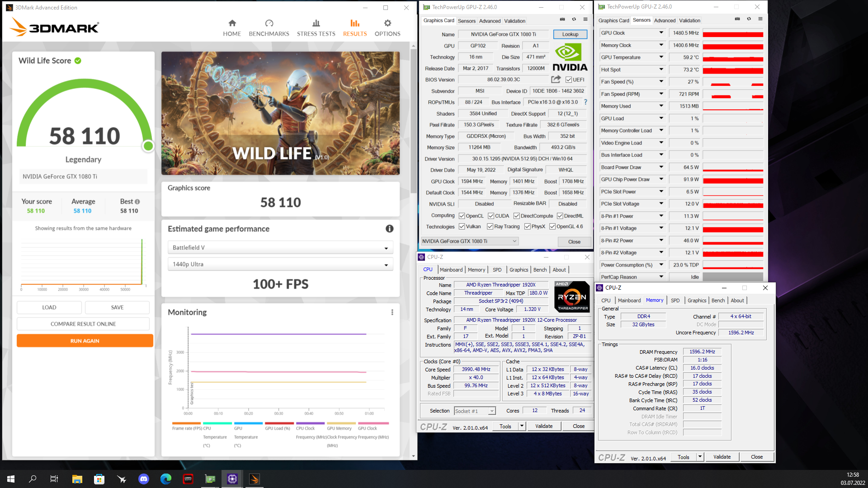
Task: Switch to the Sensors tab in GPU-Z Graphics Card window
Action: pos(467,21)
